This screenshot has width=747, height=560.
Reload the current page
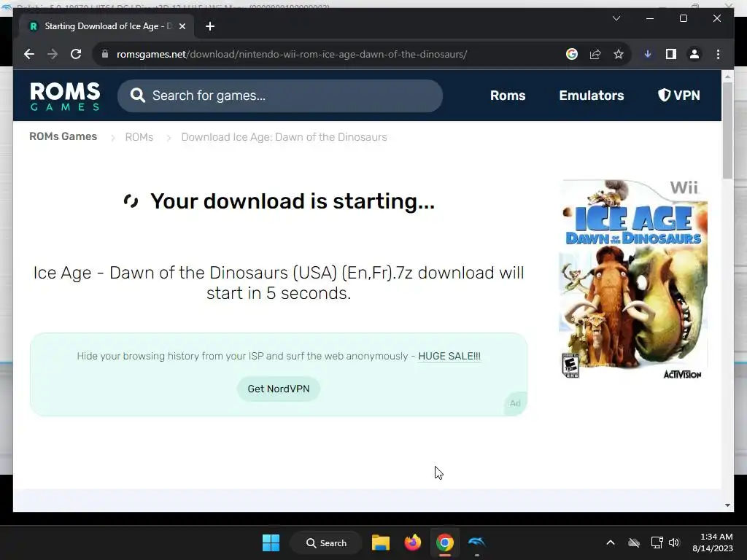[76, 54]
